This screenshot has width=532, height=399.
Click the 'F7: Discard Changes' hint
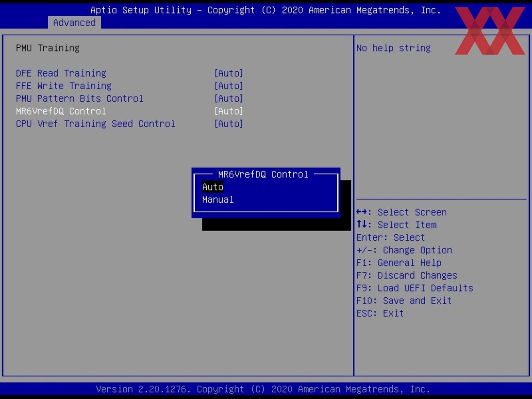(407, 275)
